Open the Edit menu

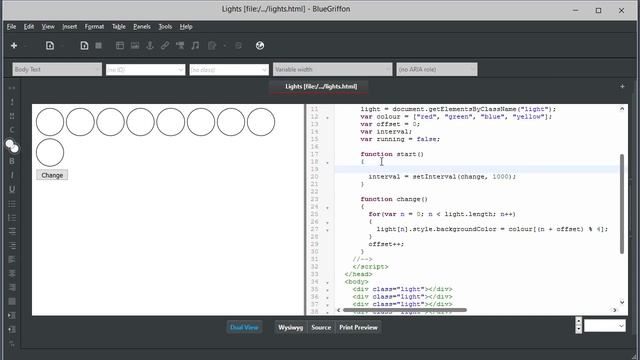click(29, 27)
